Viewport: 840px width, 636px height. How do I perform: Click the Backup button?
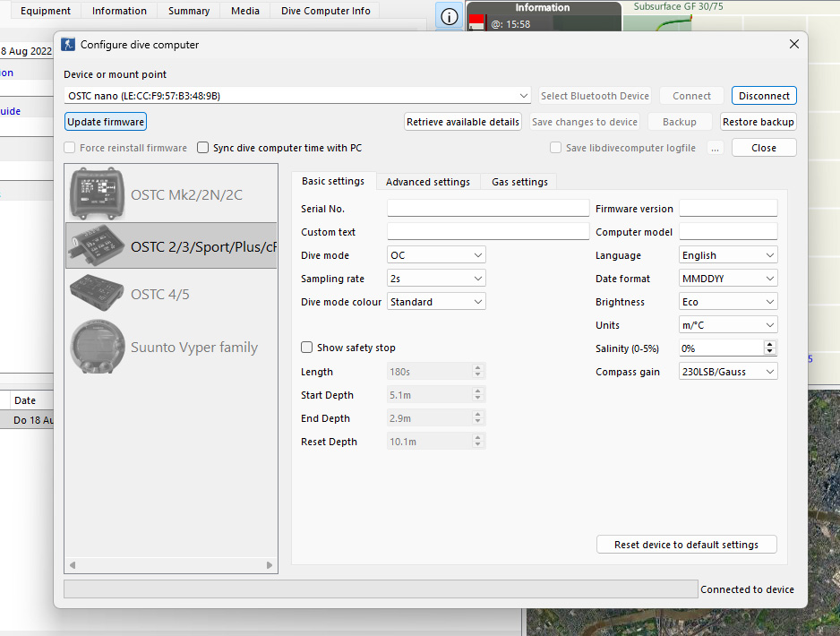[680, 122]
